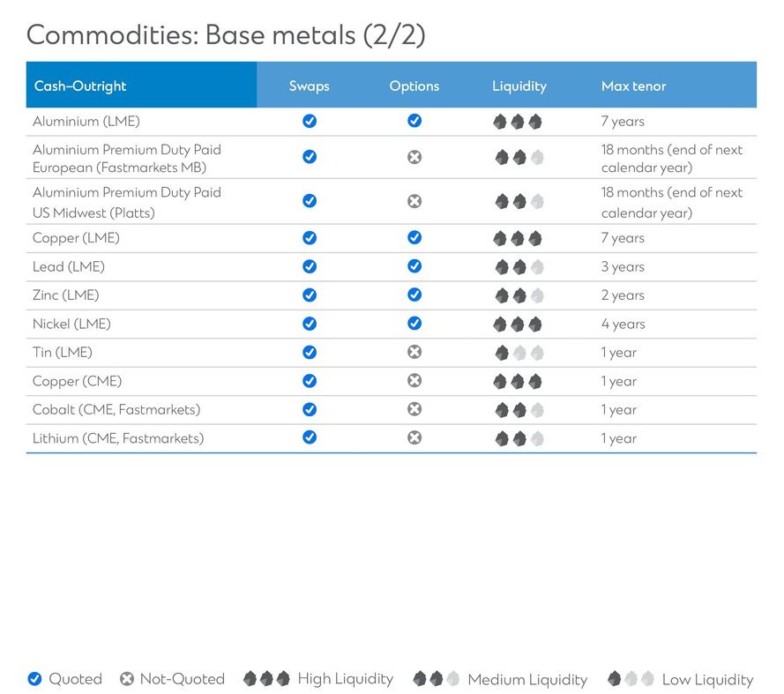Click the Quoted legend checkmark icon

[x=34, y=679]
